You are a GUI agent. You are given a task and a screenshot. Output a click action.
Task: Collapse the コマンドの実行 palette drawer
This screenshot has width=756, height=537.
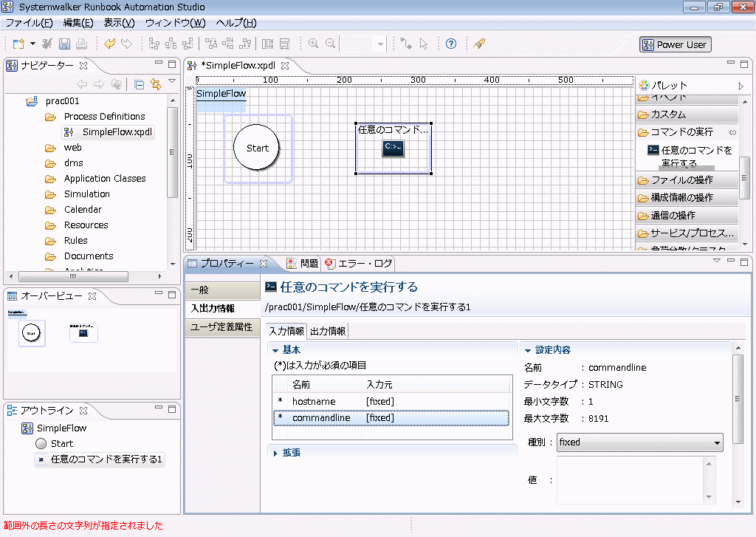(687, 131)
